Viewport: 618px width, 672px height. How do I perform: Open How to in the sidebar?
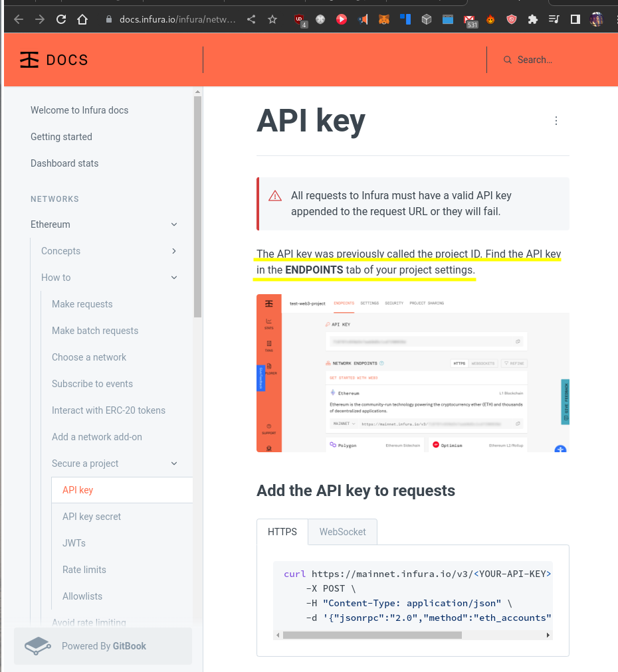coord(56,278)
